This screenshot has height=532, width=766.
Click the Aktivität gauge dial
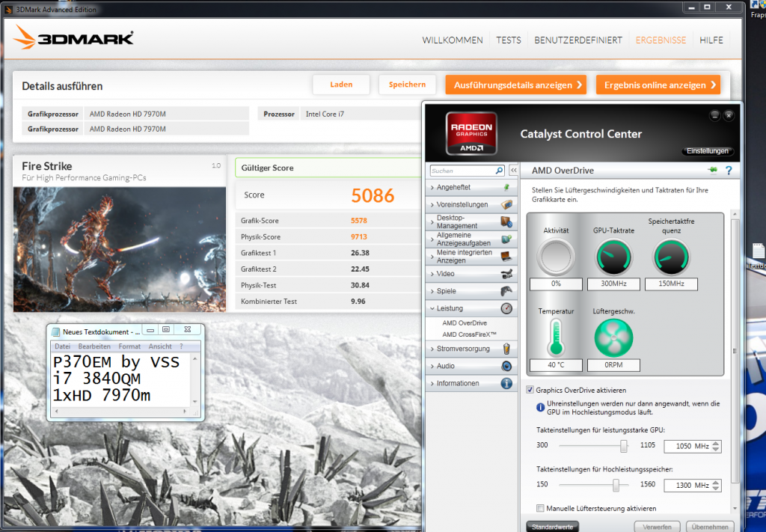556,257
